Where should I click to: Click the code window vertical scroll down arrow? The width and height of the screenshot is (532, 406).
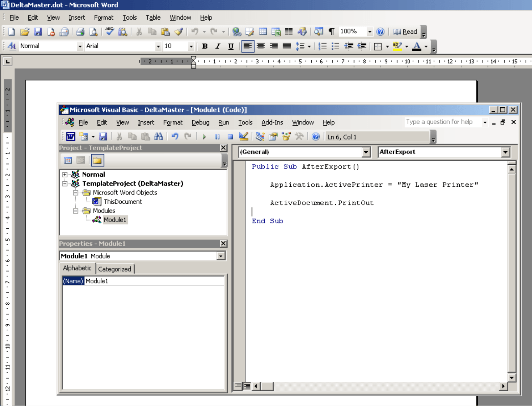512,378
